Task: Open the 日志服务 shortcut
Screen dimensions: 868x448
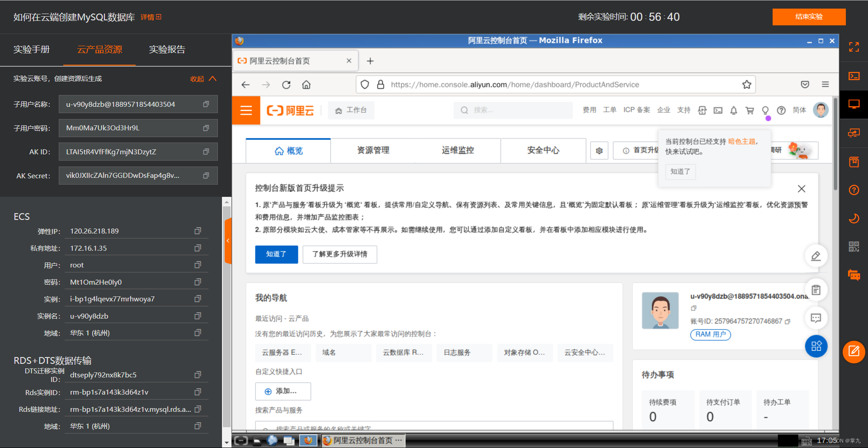Action: 464,353
